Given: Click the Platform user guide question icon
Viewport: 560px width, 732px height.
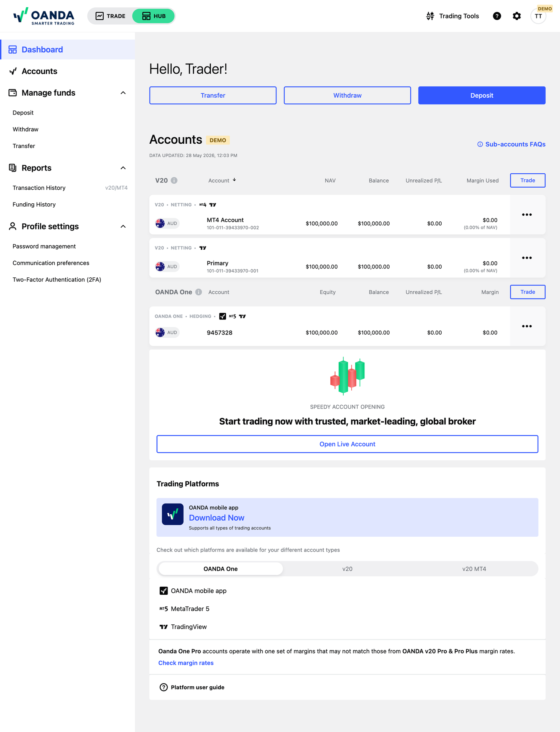Looking at the screenshot, I should [x=164, y=687].
